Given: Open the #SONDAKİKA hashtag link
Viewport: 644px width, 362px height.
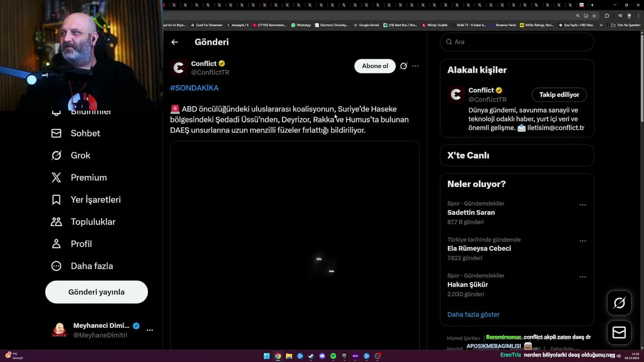Looking at the screenshot, I should 194,88.
